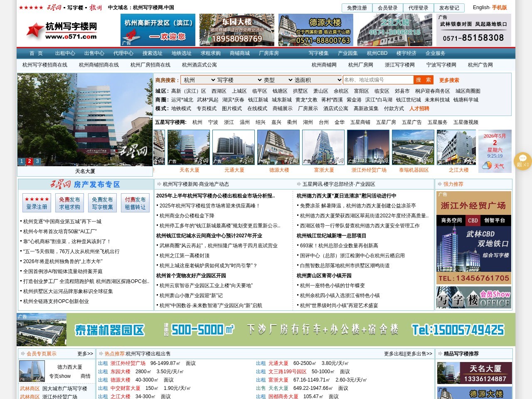Open news "杭州商业办公楼租金下降"
The height and width of the screenshot is (399, 532).
click(x=187, y=216)
